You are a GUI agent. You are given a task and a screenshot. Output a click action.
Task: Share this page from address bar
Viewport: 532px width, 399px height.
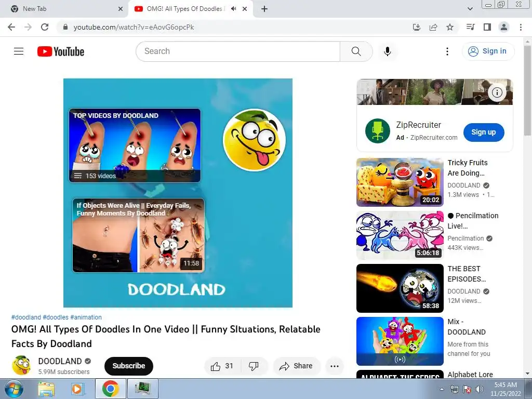[x=433, y=27]
